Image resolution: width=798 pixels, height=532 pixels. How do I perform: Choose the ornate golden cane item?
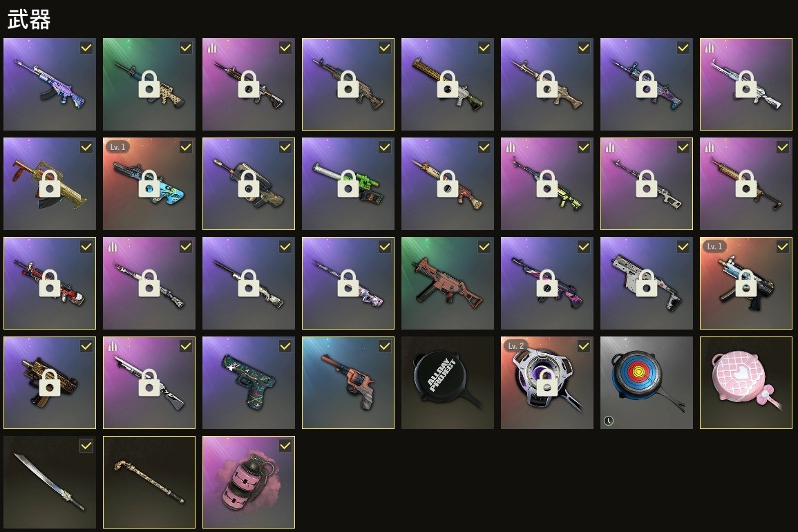[149, 482]
